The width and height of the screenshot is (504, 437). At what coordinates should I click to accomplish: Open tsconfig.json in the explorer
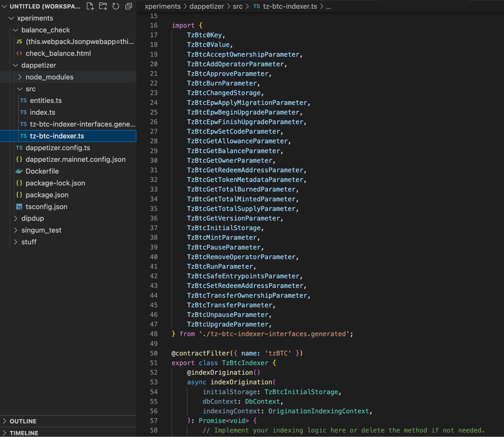[46, 207]
